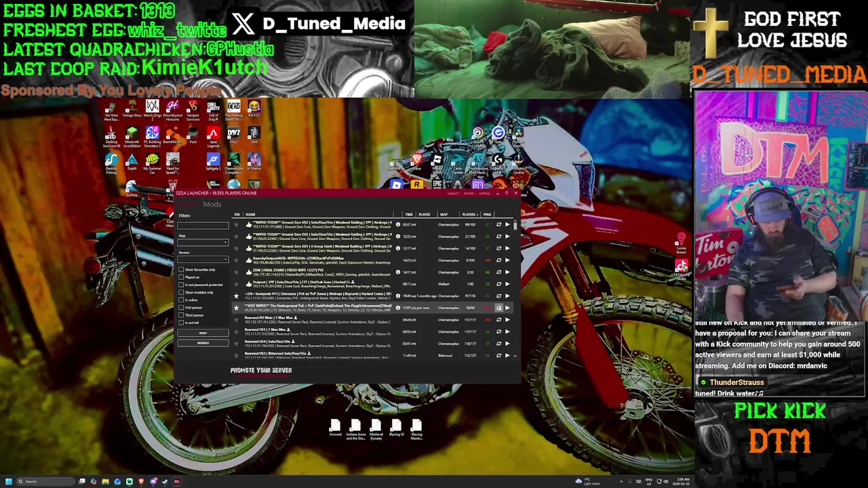The image size is (868, 488).
Task: Refresh Rearmed AU Main server row
Action: (x=498, y=320)
